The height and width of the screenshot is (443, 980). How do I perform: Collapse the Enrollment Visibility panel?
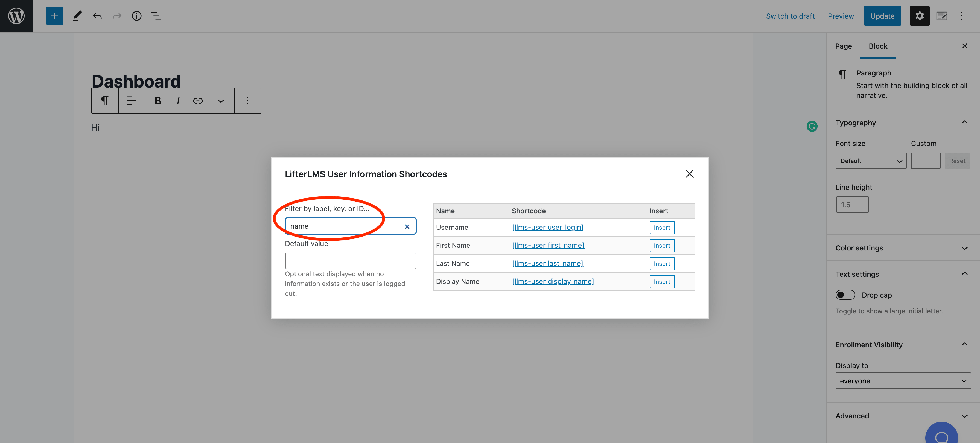click(903, 345)
